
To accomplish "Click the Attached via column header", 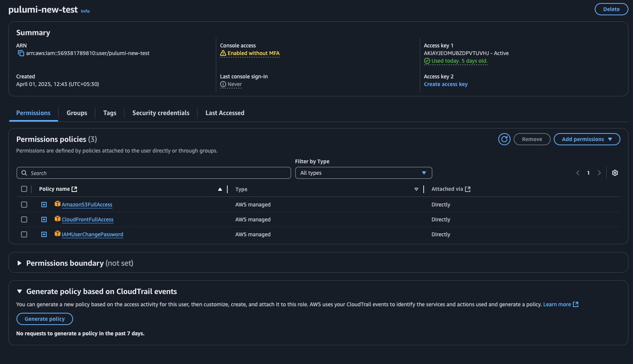I will [x=447, y=189].
